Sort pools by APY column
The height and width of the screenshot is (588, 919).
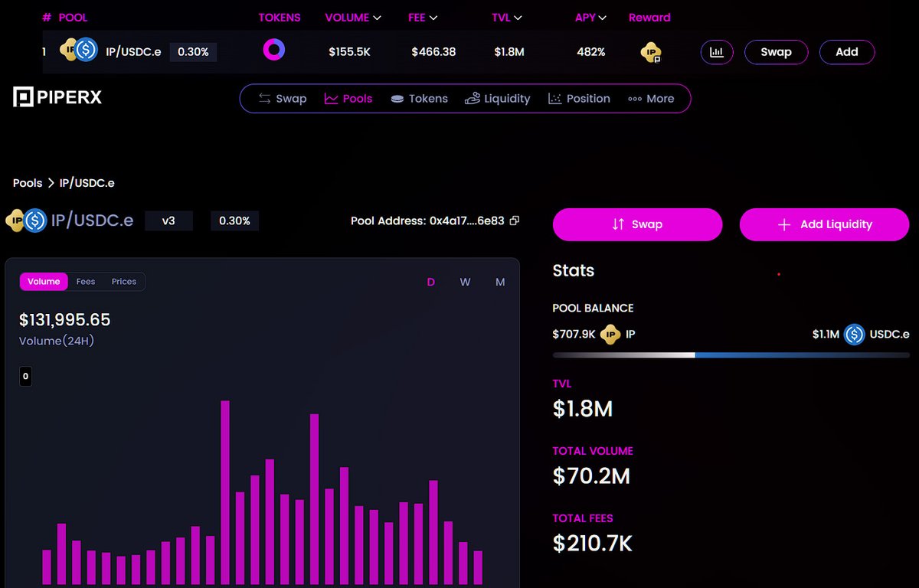pyautogui.click(x=590, y=17)
